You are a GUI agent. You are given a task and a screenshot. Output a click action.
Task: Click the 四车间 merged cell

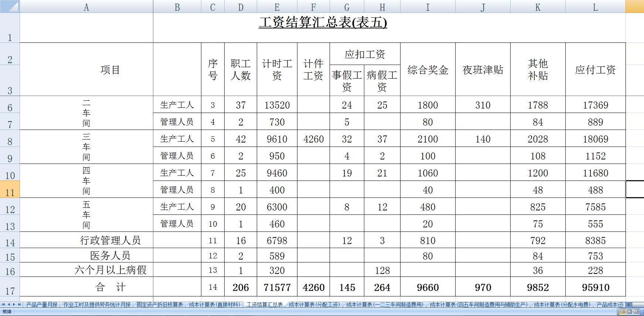(x=86, y=181)
